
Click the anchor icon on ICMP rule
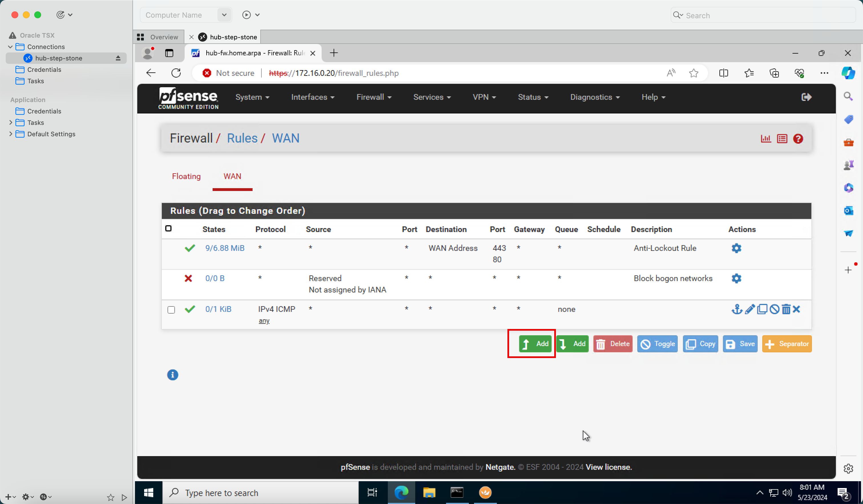[737, 309]
